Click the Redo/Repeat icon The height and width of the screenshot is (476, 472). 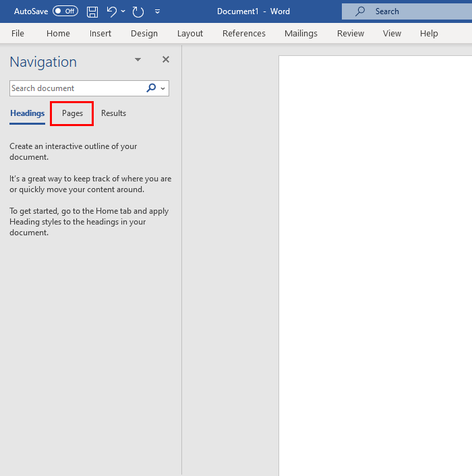pyautogui.click(x=138, y=12)
